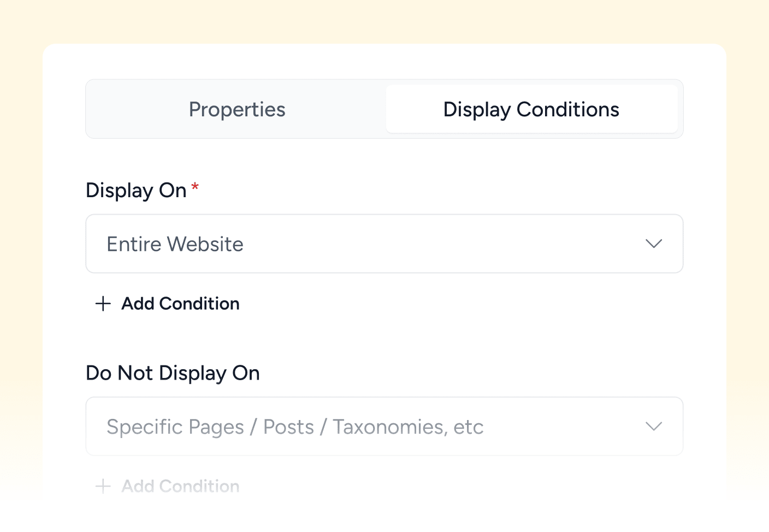
Task: Select the Display Conditions tab
Action: pos(531,109)
